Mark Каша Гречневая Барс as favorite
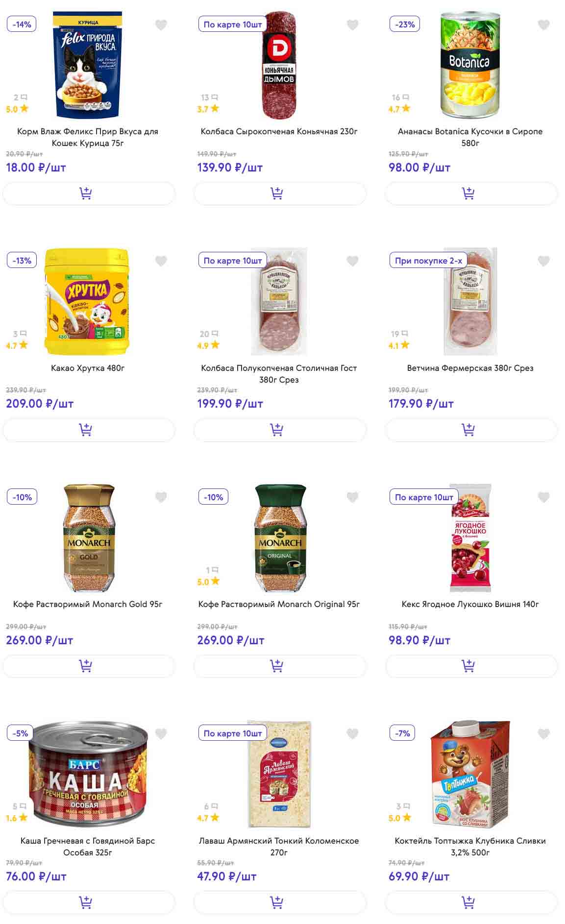 pos(161,733)
